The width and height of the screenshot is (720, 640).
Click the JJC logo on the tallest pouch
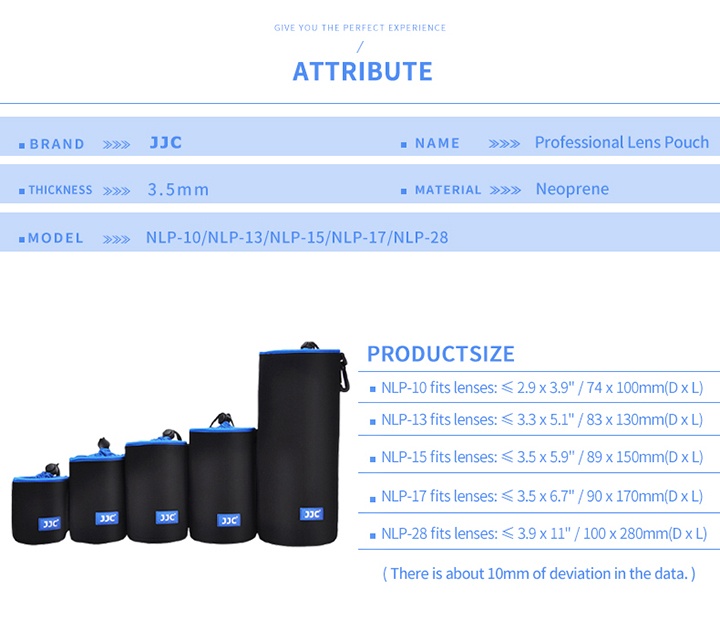point(311,514)
